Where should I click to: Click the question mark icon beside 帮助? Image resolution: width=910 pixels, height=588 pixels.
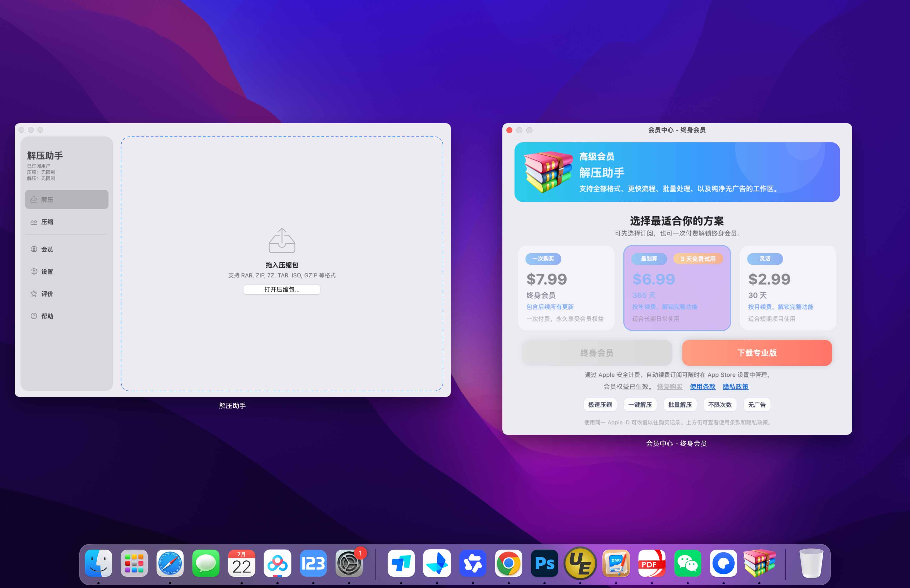click(x=34, y=316)
